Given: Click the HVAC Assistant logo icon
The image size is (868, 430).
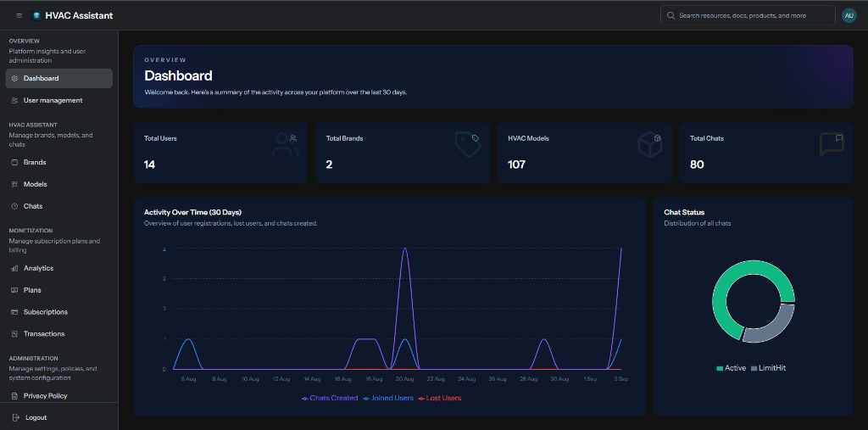Looking at the screenshot, I should (36, 15).
